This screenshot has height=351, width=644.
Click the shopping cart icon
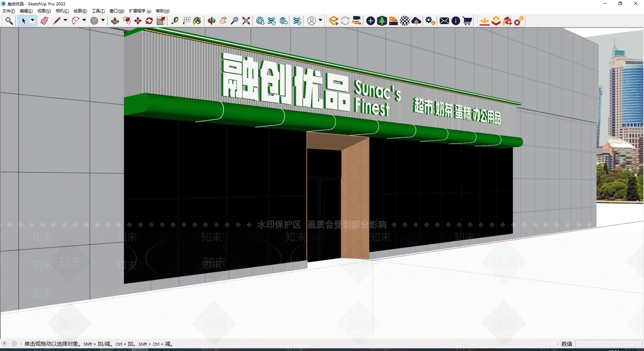click(x=467, y=21)
